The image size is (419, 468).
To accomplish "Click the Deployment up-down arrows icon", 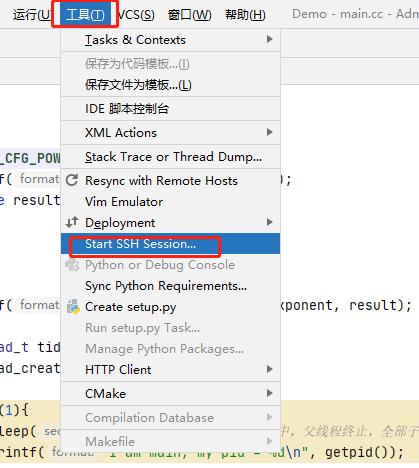I will pos(72,222).
